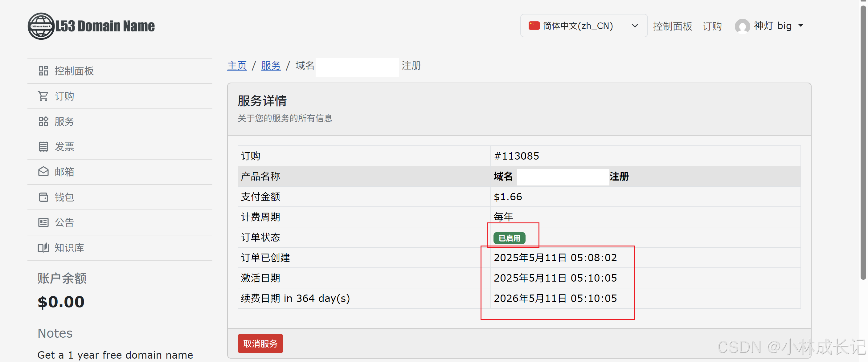Open 订购 in top navigation

click(x=712, y=26)
